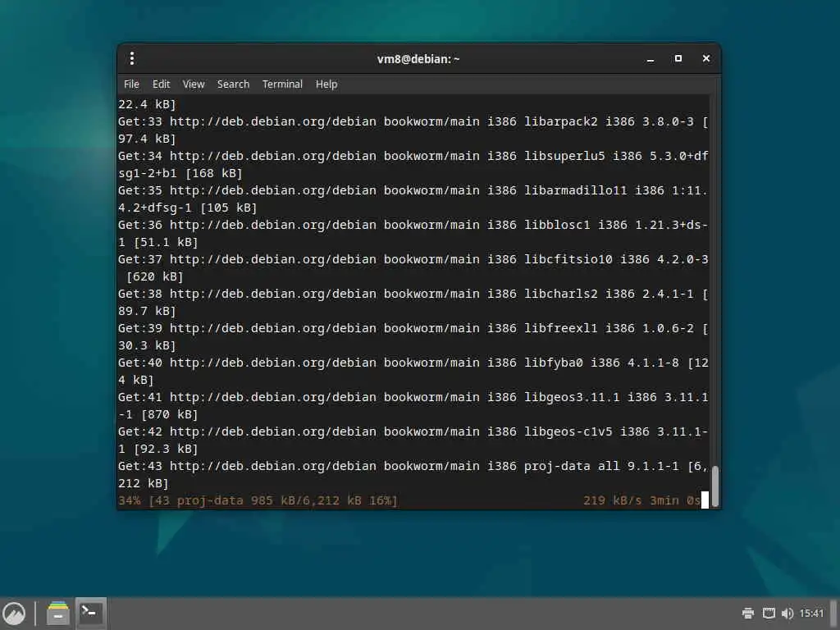
Task: Open the network connection tray icon
Action: tap(769, 613)
